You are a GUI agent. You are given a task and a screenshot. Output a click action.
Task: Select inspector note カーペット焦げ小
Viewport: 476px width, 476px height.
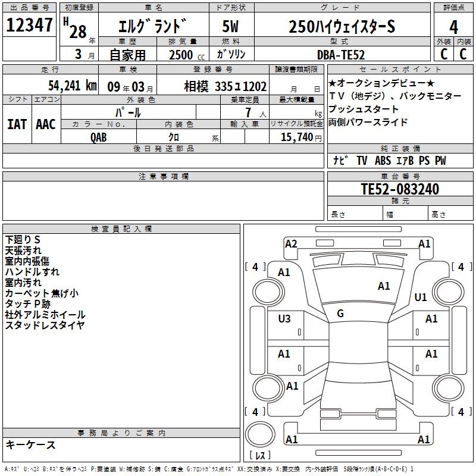[42, 293]
